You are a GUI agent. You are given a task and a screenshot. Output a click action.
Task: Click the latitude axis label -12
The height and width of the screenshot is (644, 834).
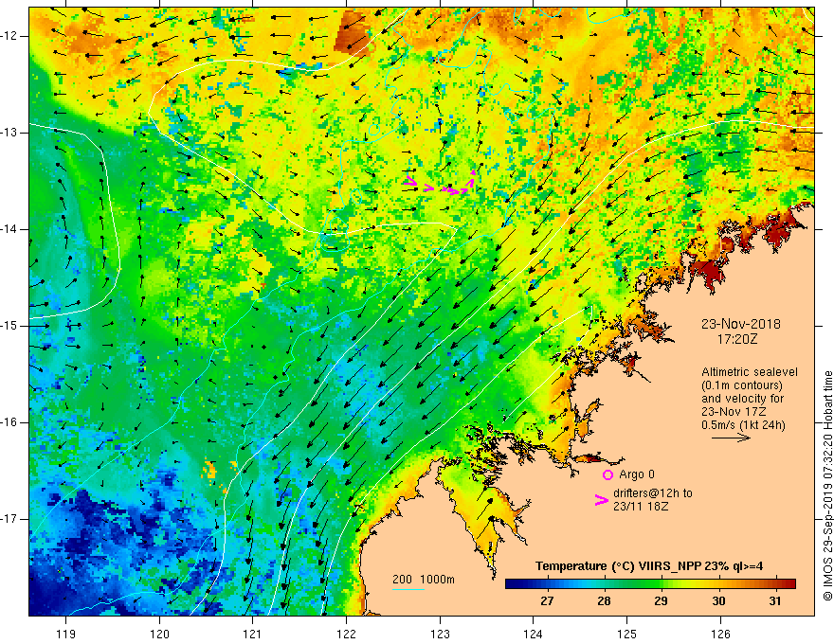point(9,36)
